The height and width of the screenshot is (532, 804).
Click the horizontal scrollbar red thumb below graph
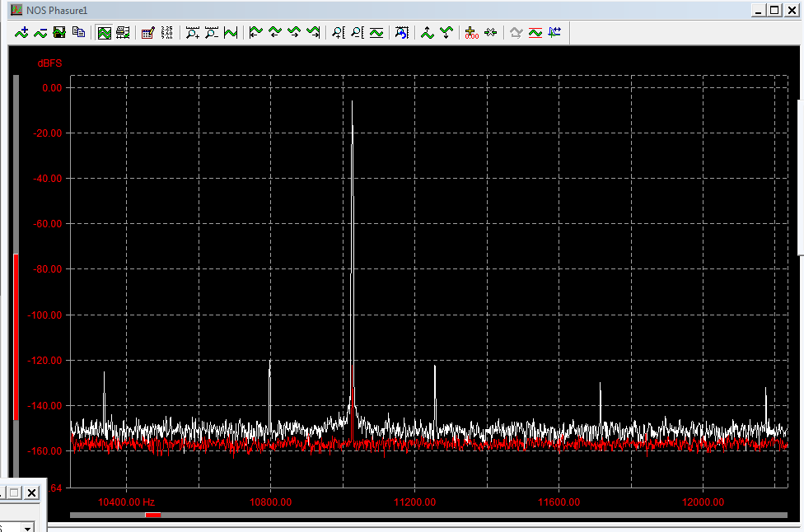point(152,515)
